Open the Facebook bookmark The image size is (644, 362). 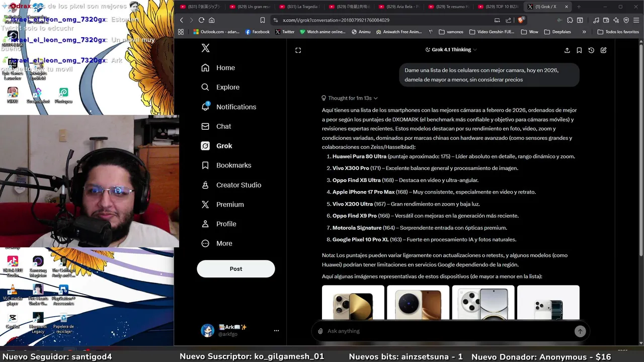pos(257,32)
